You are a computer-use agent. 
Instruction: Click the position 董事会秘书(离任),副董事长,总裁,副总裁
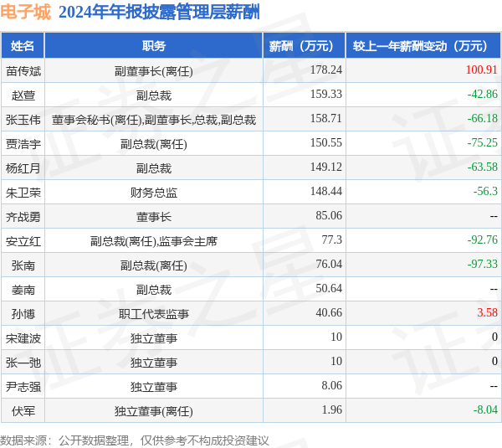(x=154, y=120)
